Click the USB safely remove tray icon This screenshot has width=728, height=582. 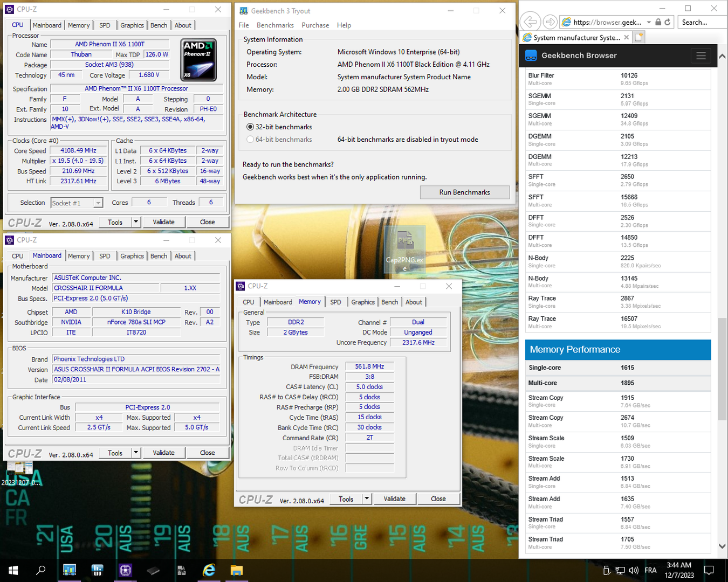pyautogui.click(x=606, y=570)
